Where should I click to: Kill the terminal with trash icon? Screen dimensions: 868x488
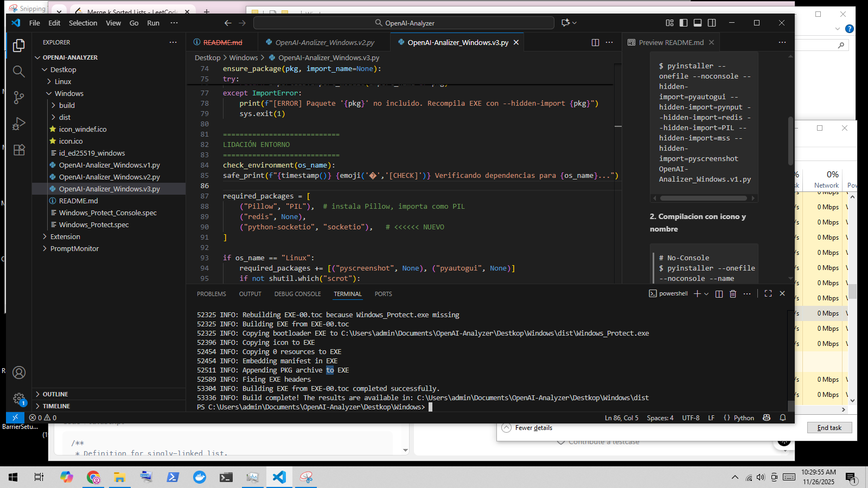click(x=733, y=294)
